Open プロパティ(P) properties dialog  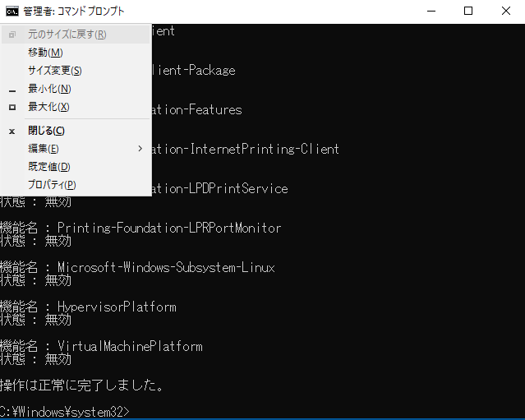pyautogui.click(x=76, y=185)
